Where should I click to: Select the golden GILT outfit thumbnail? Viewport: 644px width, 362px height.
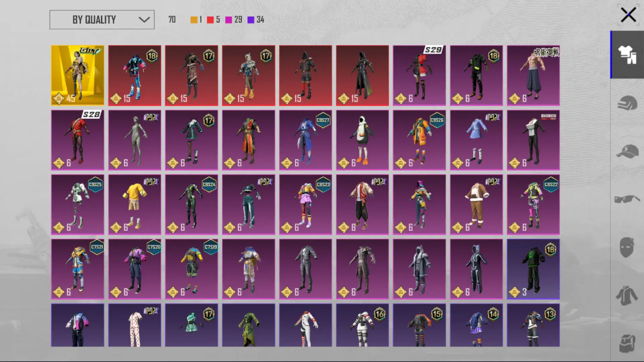coord(77,75)
